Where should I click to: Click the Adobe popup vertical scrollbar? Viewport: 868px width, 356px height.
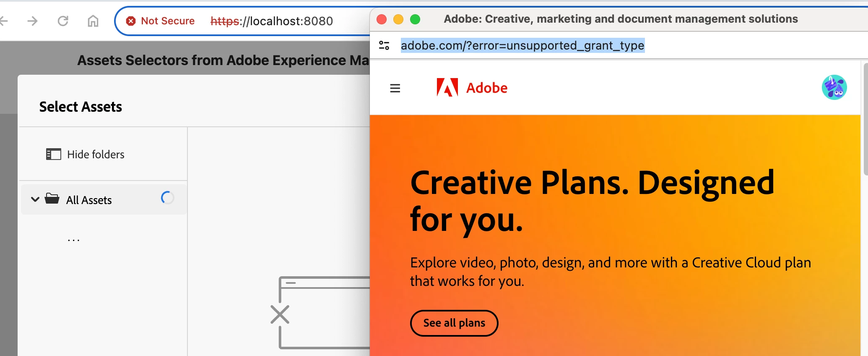pos(865,119)
